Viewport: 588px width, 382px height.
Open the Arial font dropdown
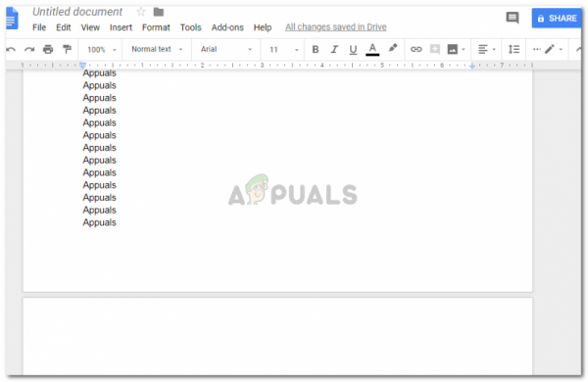click(225, 49)
